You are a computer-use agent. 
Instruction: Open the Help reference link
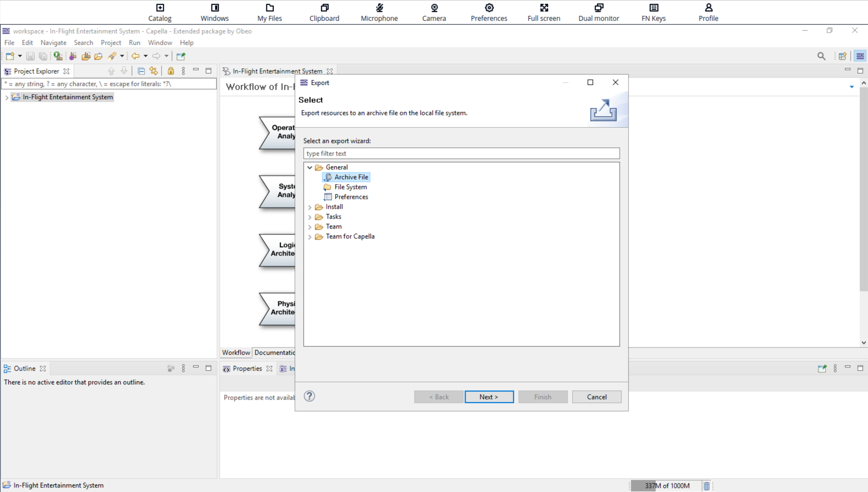[309, 396]
